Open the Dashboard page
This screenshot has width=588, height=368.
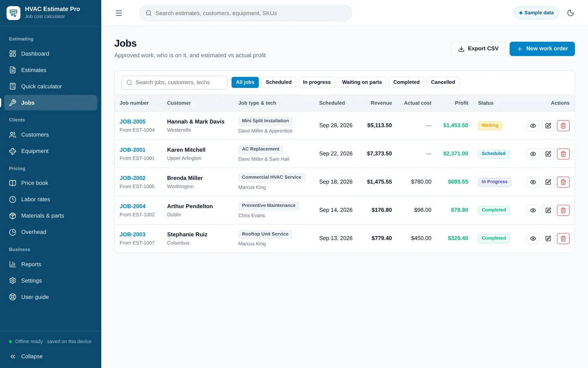click(x=50, y=54)
